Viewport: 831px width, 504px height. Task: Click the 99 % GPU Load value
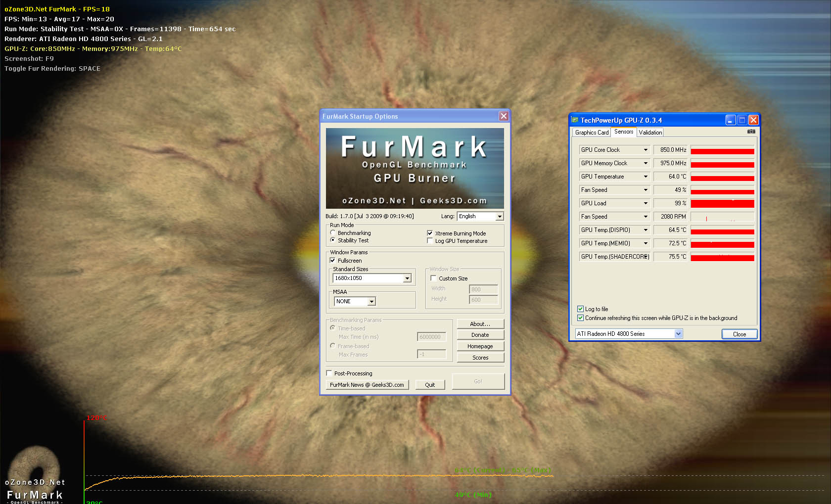[x=670, y=203]
